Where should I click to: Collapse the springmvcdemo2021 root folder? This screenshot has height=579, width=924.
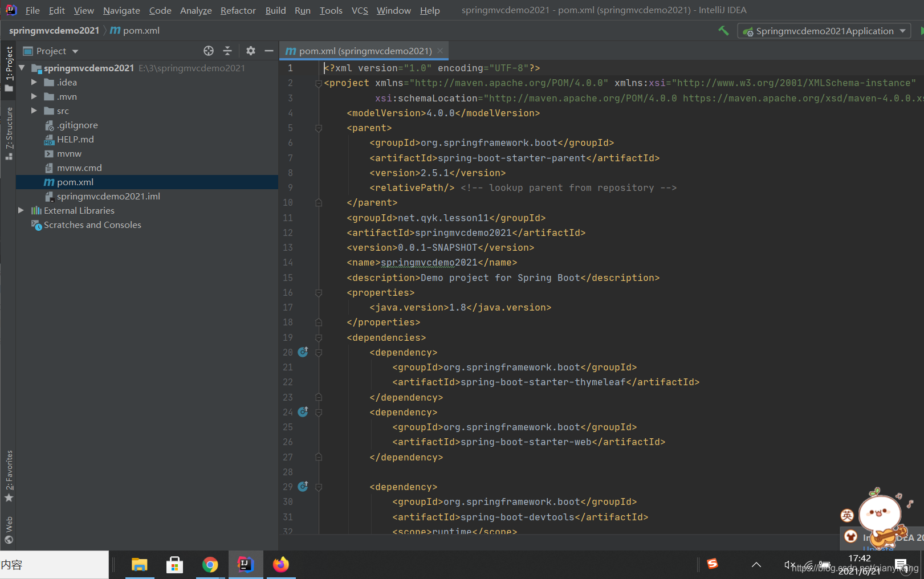(22, 68)
